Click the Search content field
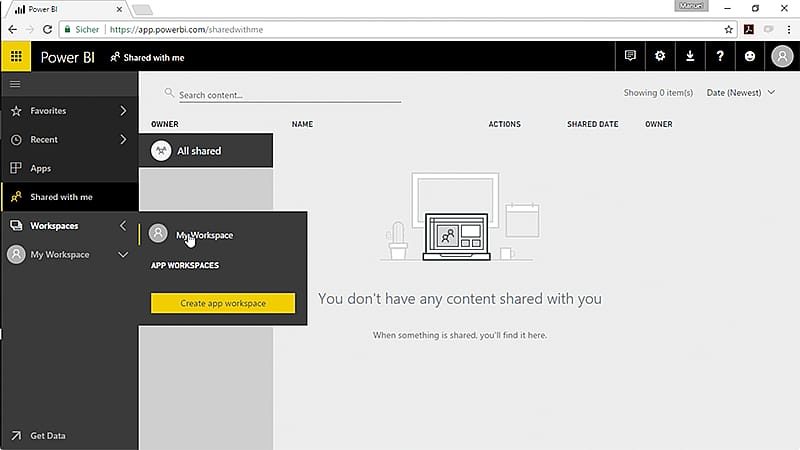Screen dimensions: 800x450 pos(290,95)
